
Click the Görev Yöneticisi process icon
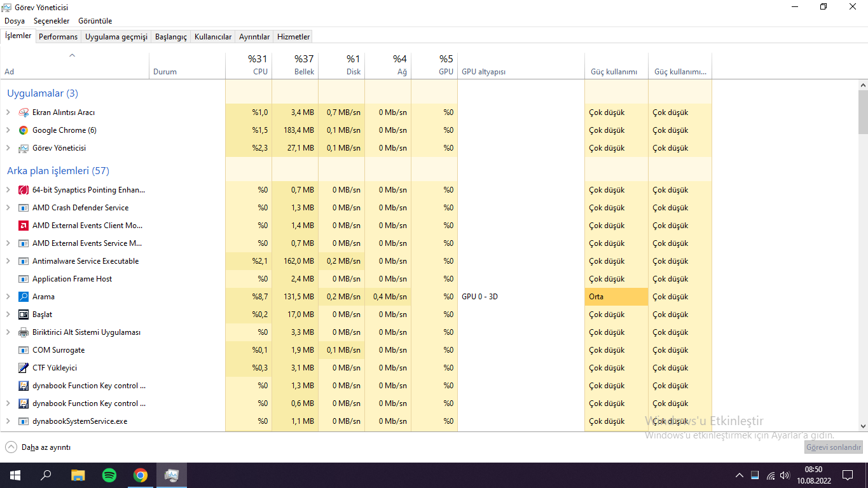point(24,148)
